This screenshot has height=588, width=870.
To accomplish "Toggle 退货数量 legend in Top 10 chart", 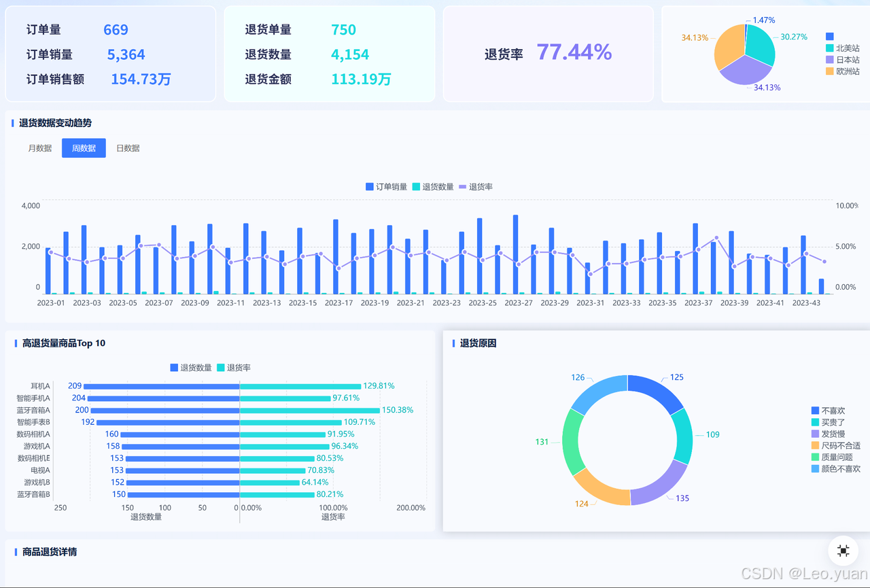I will click(191, 368).
